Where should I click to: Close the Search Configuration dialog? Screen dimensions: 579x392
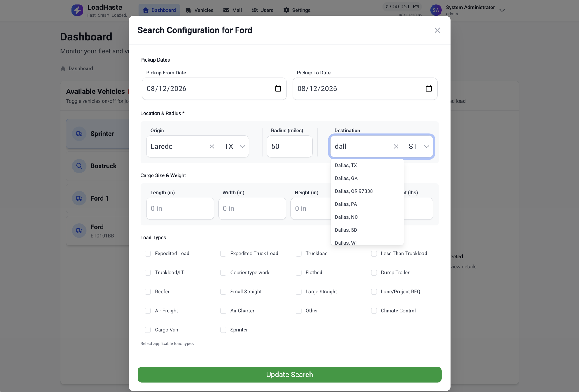point(438,30)
